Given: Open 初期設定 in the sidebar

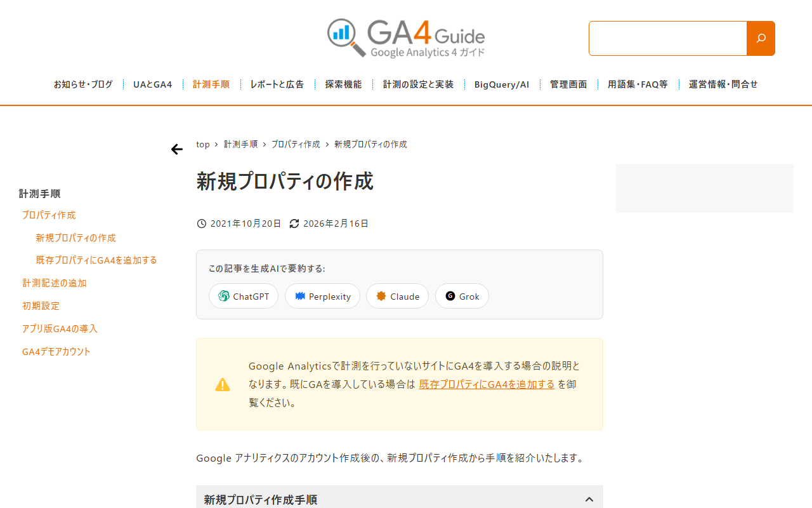Looking at the screenshot, I should coord(41,306).
